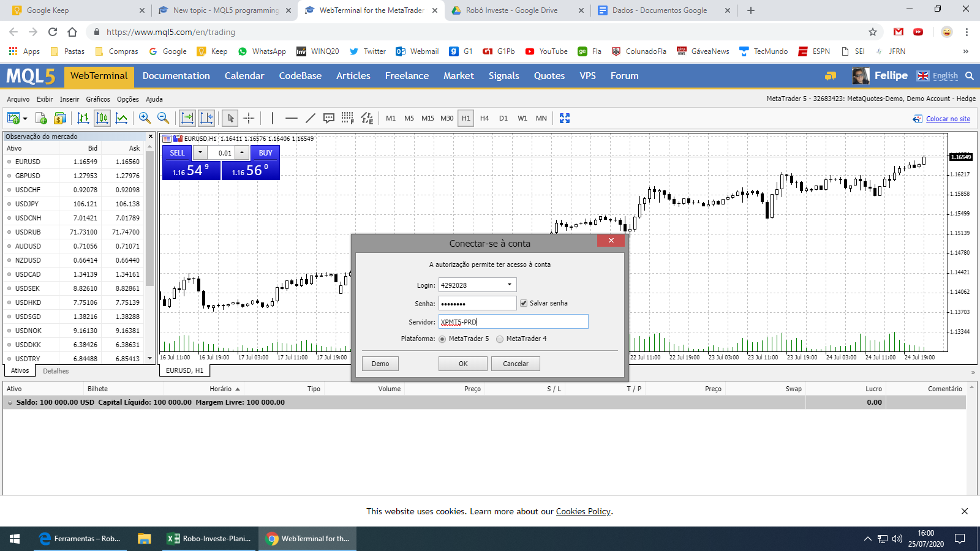Image resolution: width=980 pixels, height=551 pixels.
Task: Toggle fullscreen mode icon
Action: point(565,118)
